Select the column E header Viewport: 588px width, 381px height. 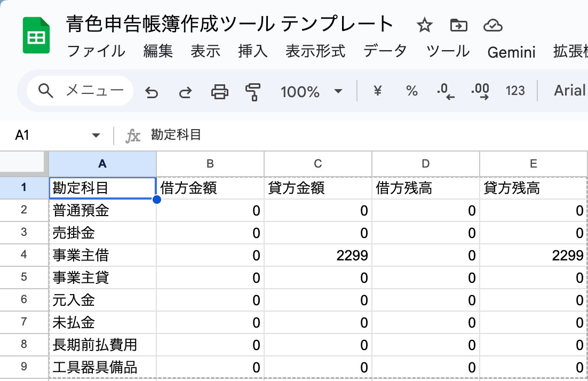click(534, 164)
